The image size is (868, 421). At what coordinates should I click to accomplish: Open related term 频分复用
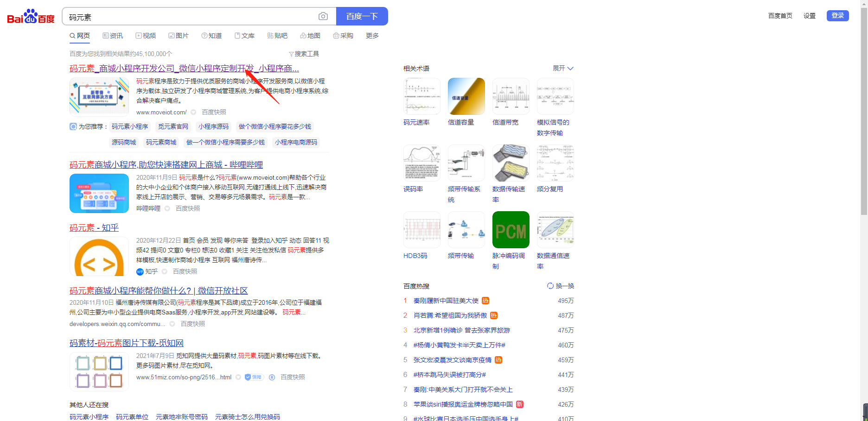550,189
